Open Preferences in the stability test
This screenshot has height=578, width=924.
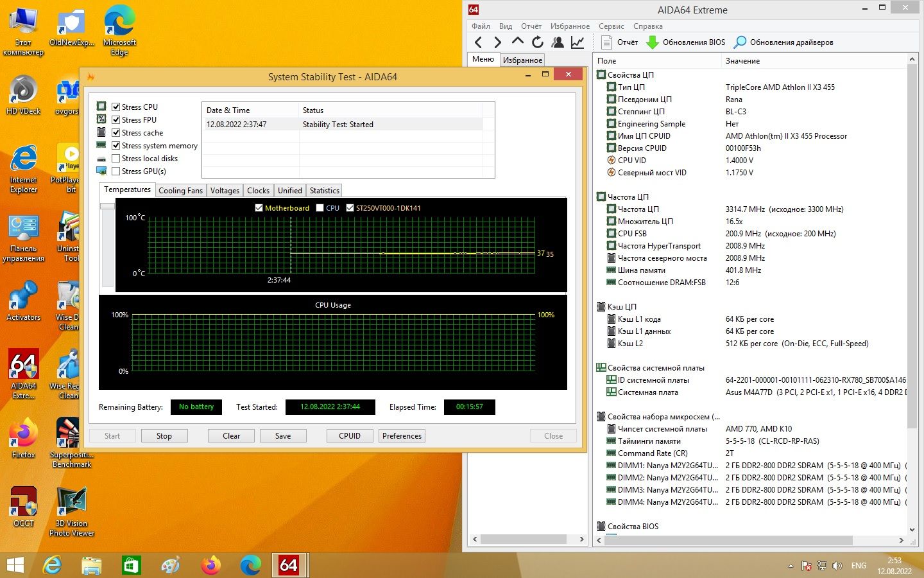pyautogui.click(x=402, y=436)
